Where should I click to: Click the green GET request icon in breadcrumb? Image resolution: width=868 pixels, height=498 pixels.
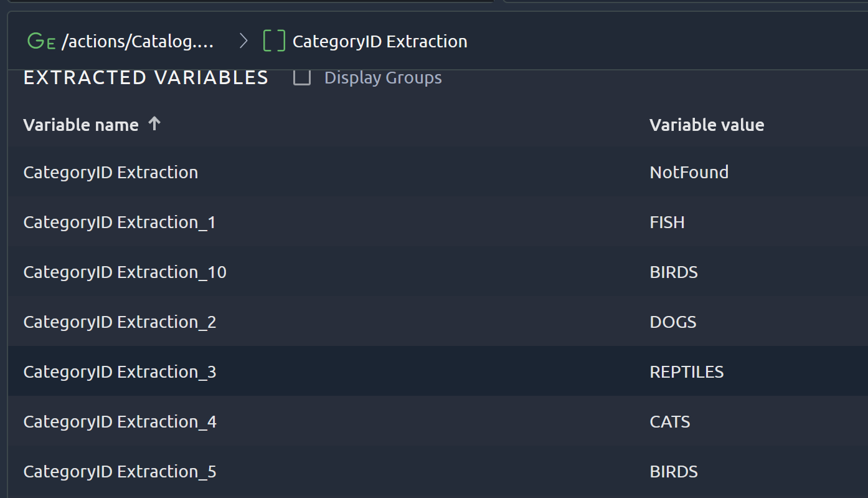[x=41, y=42]
